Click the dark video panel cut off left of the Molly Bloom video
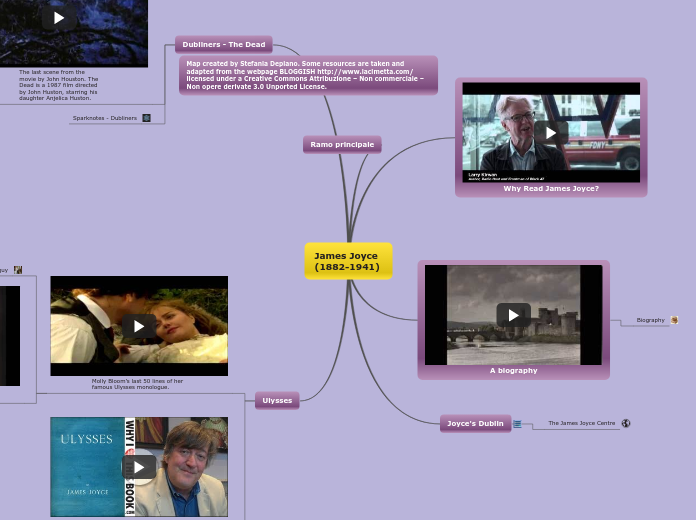This screenshot has height=520, width=696. point(10,336)
